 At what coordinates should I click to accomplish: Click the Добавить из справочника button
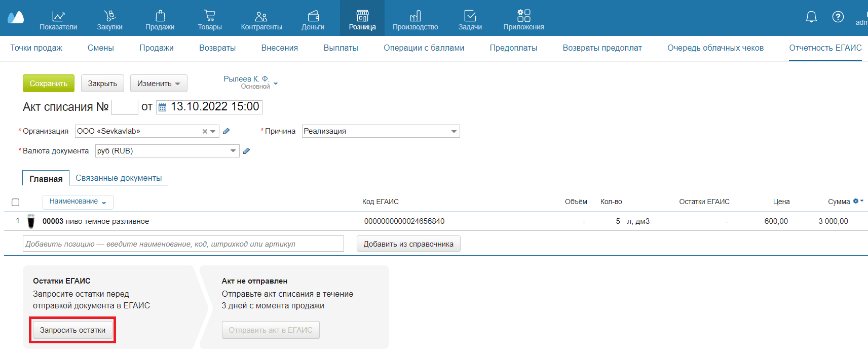tap(408, 244)
